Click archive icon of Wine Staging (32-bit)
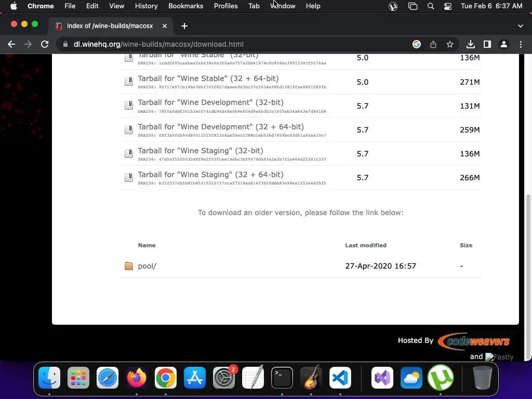 pyautogui.click(x=129, y=154)
